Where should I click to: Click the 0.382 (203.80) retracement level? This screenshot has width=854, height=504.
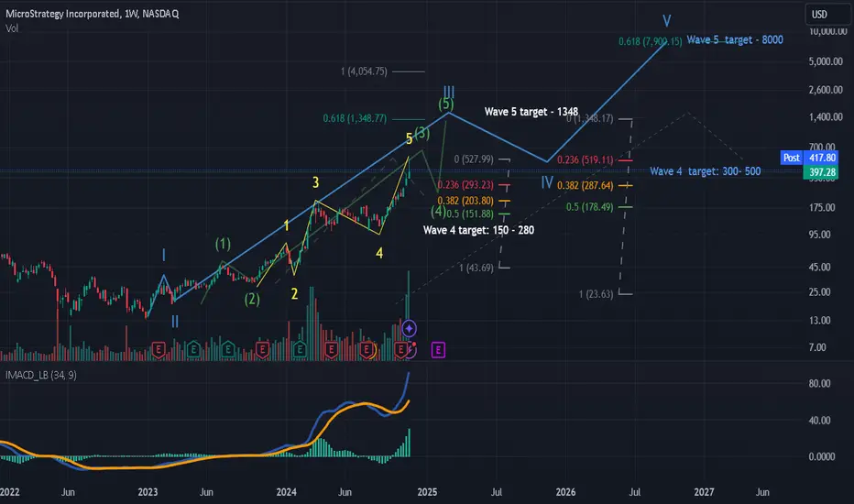(465, 201)
